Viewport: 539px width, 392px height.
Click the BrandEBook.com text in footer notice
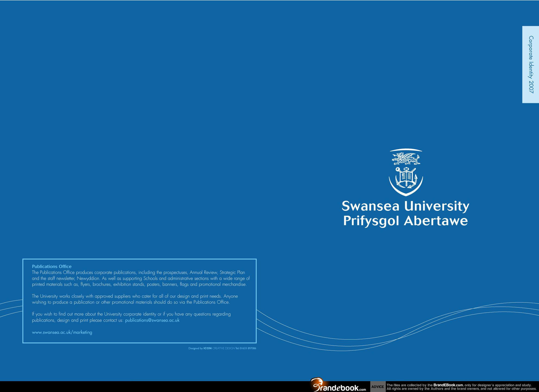click(448, 385)
